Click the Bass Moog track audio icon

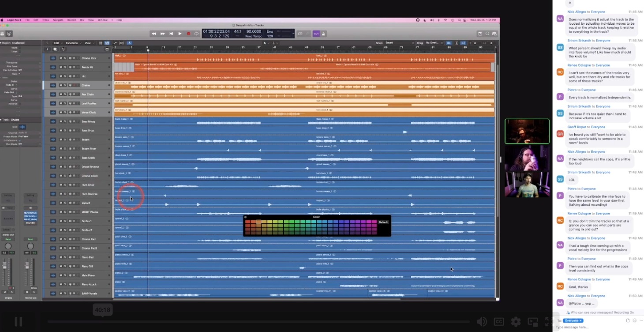[53, 121]
